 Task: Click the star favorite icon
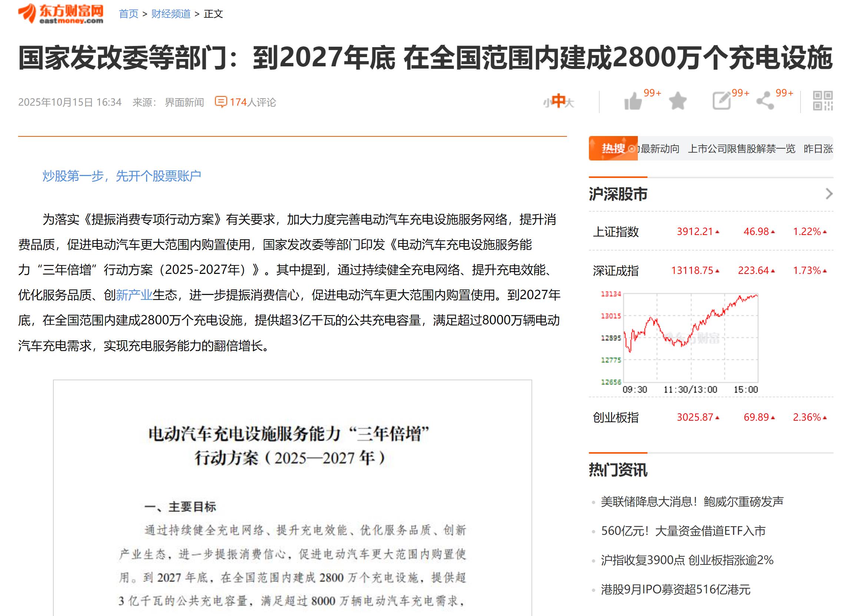(677, 101)
